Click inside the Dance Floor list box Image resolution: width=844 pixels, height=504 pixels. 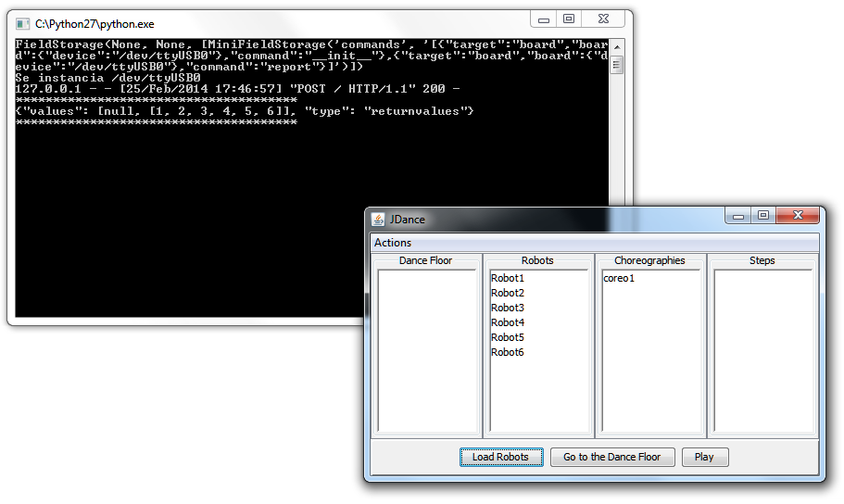[427, 350]
